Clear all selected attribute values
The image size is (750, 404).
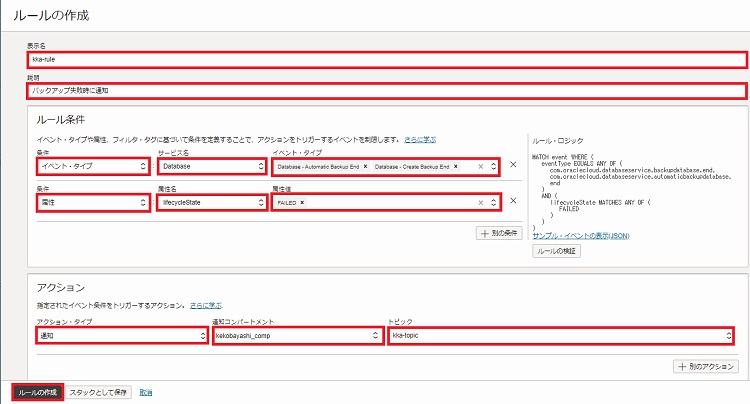[480, 202]
